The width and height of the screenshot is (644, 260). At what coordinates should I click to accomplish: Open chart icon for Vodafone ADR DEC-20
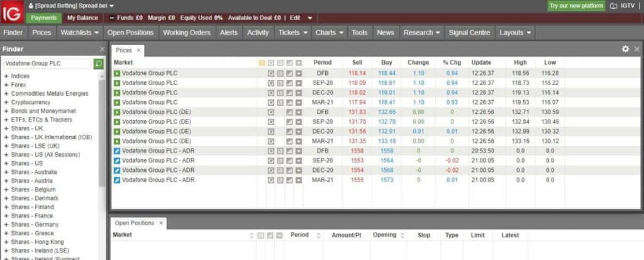pyautogui.click(x=289, y=171)
